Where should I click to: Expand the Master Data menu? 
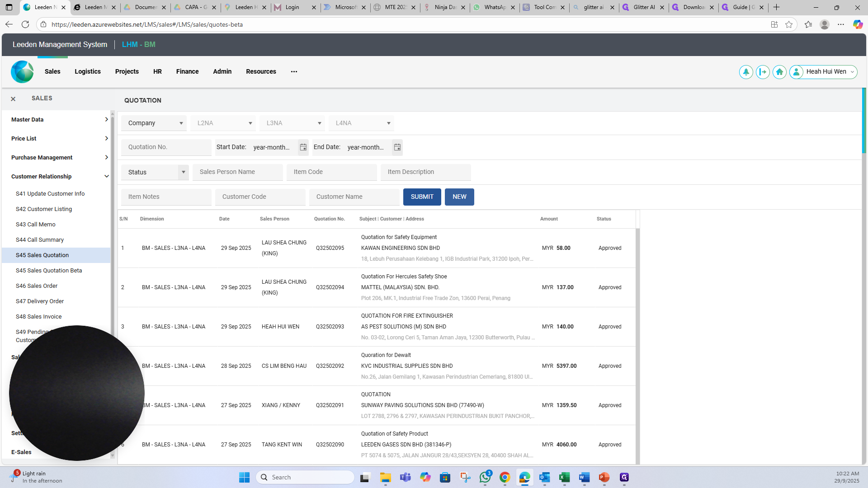60,120
